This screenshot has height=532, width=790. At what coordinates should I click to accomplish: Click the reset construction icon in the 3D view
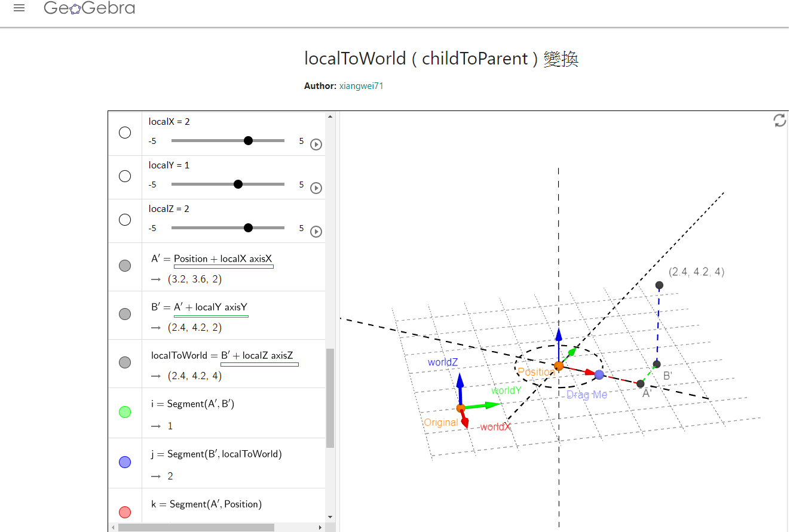click(779, 120)
